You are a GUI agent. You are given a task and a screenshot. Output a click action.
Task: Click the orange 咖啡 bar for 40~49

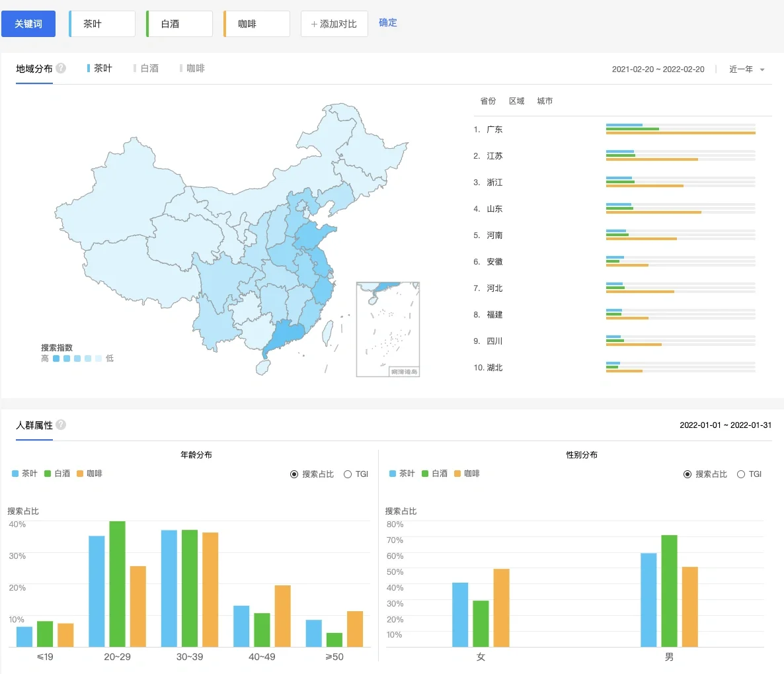tap(282, 616)
